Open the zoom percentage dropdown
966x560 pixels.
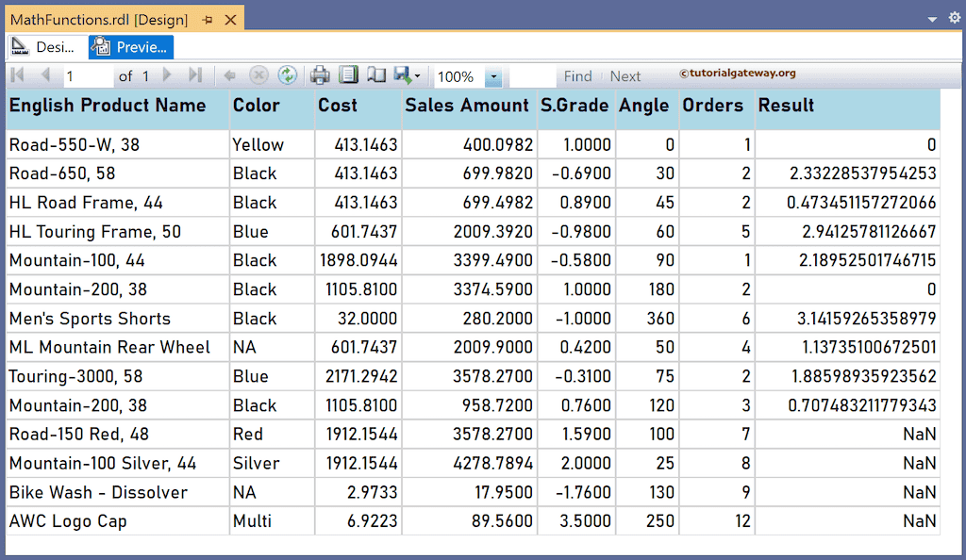click(492, 75)
